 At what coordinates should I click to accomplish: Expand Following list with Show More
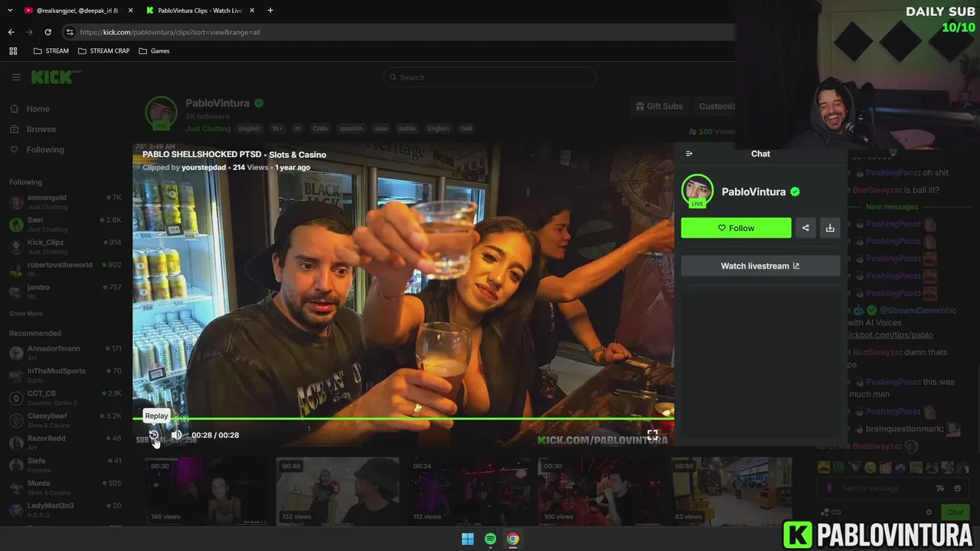[26, 314]
